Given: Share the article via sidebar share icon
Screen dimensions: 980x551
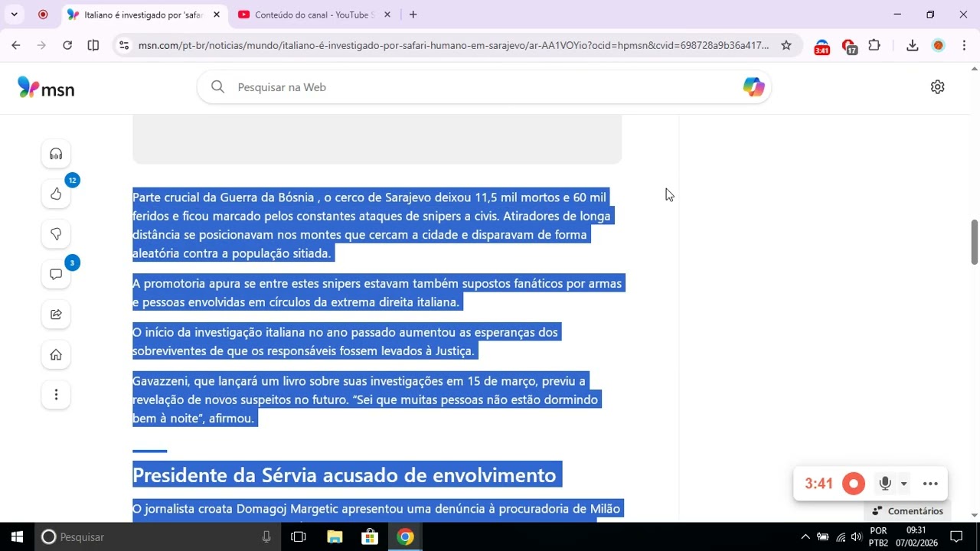Looking at the screenshot, I should 56,314.
